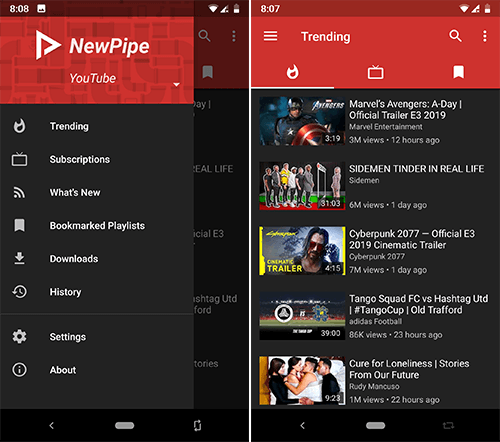Screen dimensions: 500x442
Task: Tap the dimmed three-dot menu behind drawer
Action: (x=234, y=36)
